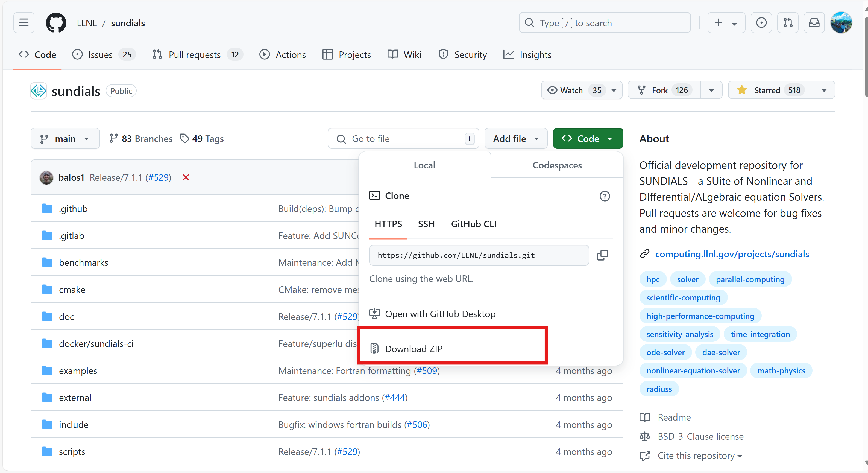The width and height of the screenshot is (868, 473).
Task: Click Download ZIP
Action: 414,349
